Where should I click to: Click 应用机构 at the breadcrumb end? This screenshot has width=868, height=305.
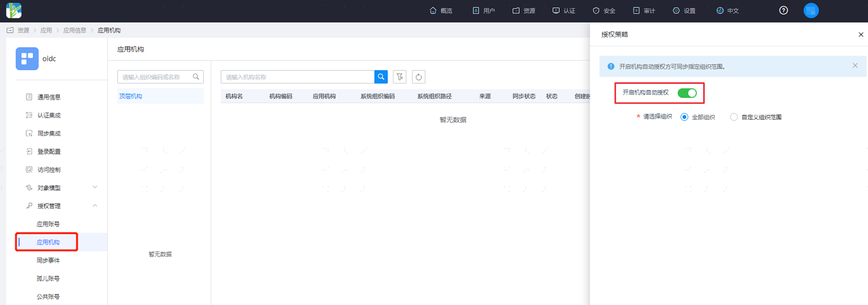pyautogui.click(x=109, y=30)
